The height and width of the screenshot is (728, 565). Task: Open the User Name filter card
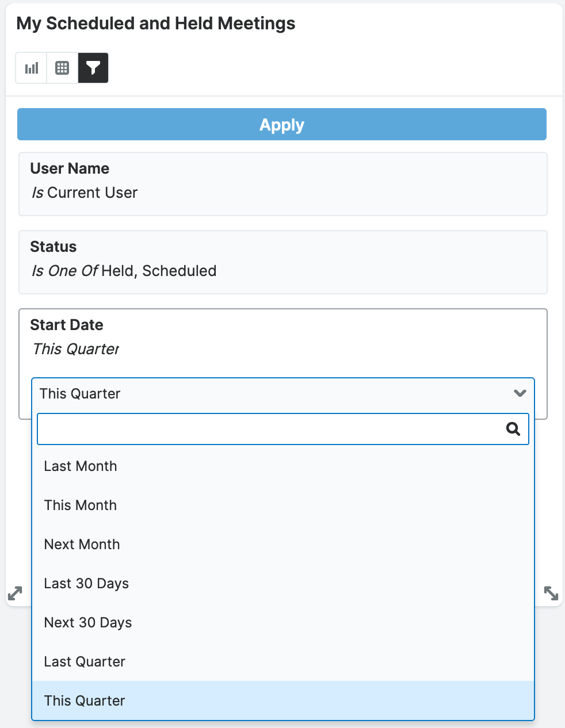point(282,184)
